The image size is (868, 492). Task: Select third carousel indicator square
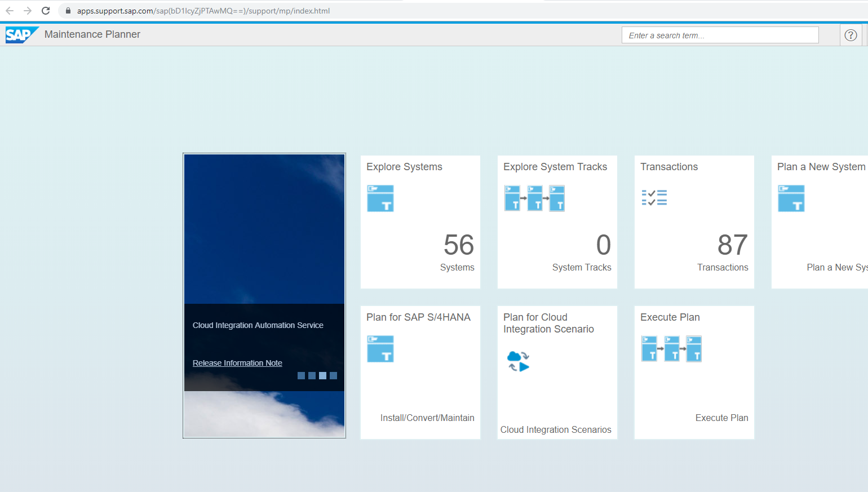(x=322, y=375)
